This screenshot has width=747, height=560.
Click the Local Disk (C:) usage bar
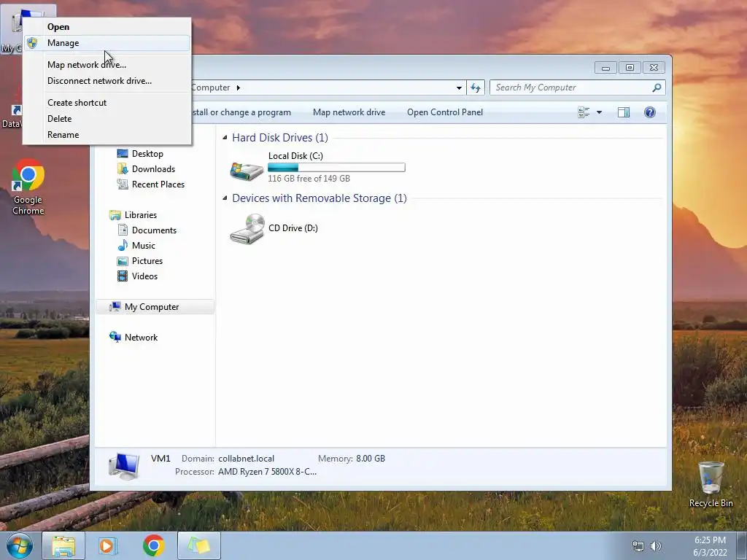pyautogui.click(x=336, y=167)
